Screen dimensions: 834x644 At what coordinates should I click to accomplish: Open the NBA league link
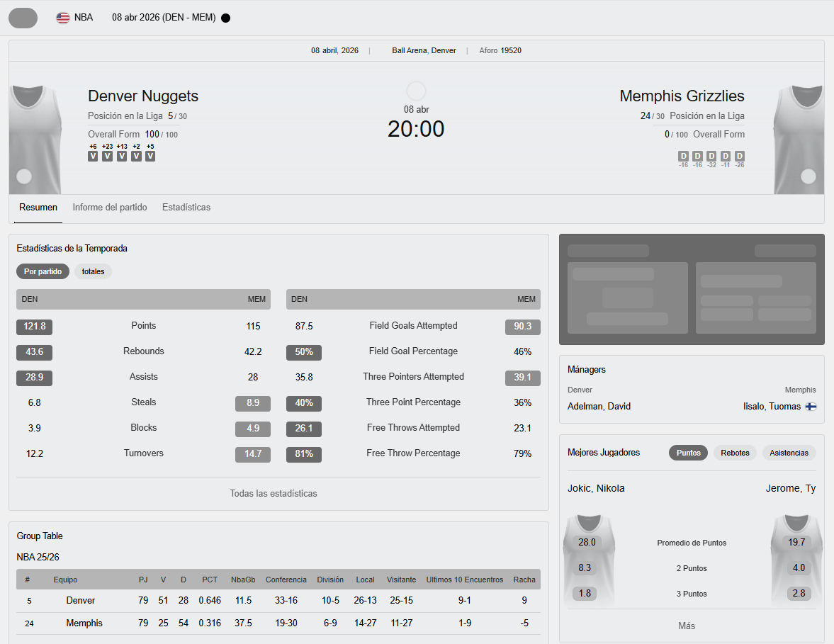(84, 18)
